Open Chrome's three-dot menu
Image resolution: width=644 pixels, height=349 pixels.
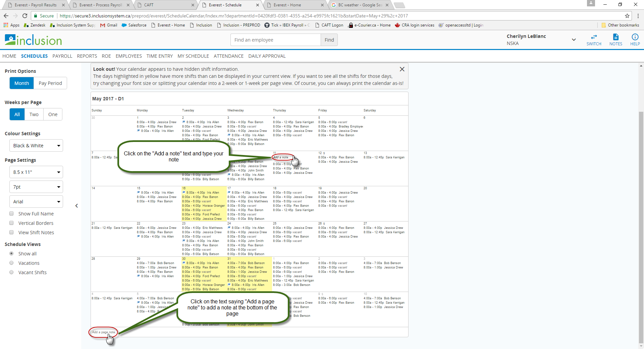click(638, 16)
